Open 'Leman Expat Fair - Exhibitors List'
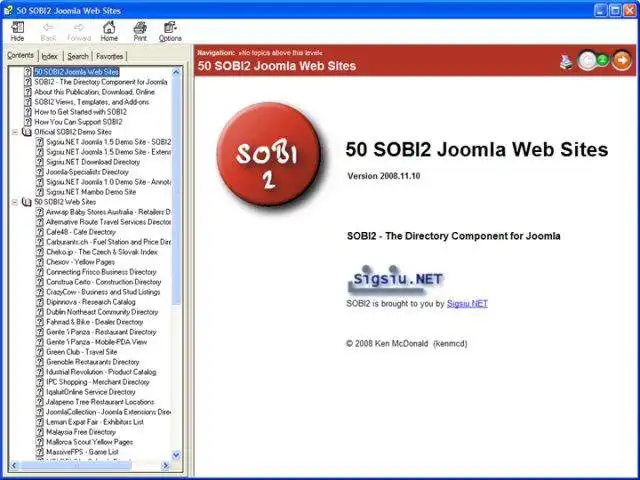This screenshot has height=480, width=640. pyautogui.click(x=95, y=422)
